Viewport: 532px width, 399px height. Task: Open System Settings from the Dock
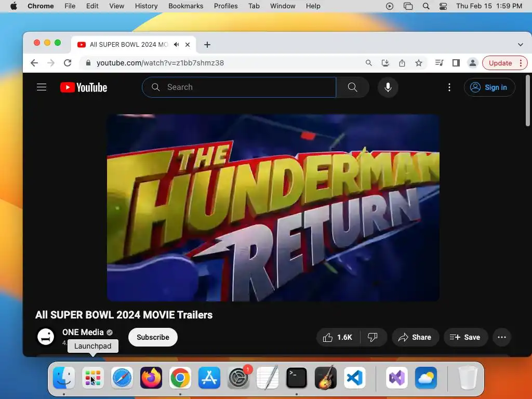pos(238,378)
